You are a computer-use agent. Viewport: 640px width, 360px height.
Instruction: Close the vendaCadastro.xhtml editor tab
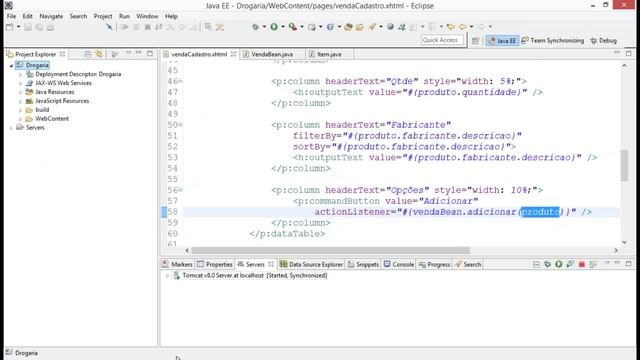[233, 54]
